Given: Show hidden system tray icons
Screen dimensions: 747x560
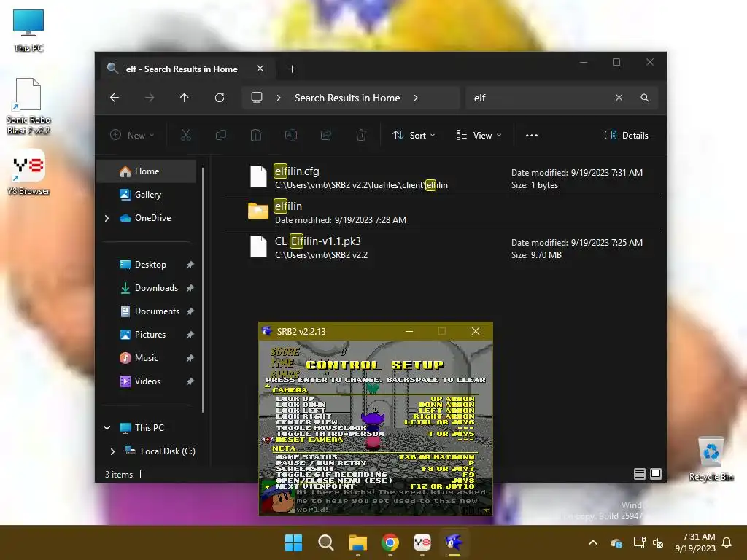Looking at the screenshot, I should coord(593,542).
